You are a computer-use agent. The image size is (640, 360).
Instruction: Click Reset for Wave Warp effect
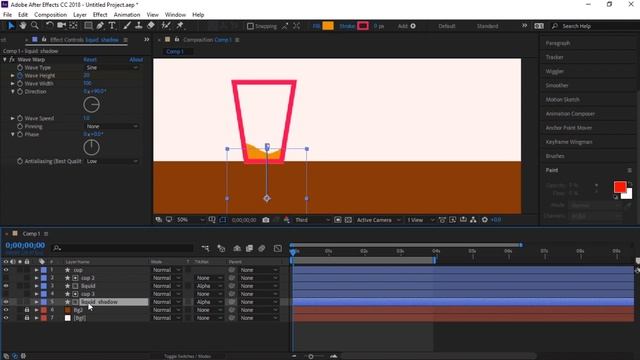point(90,59)
